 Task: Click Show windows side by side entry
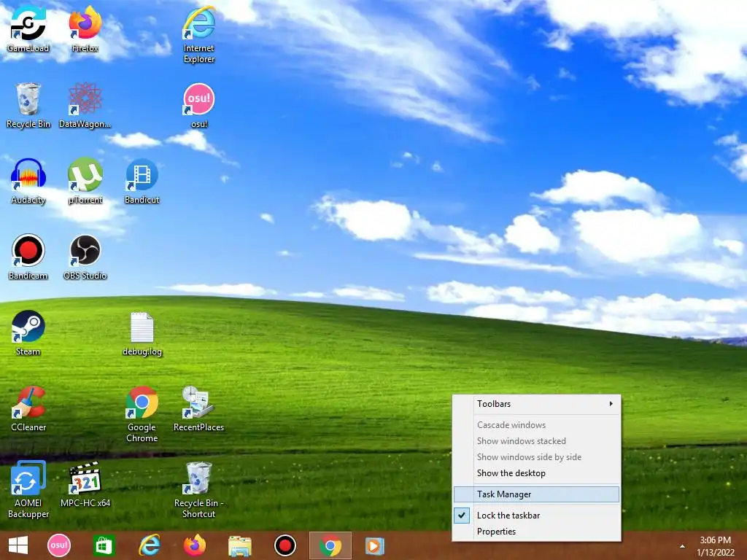(x=536, y=457)
